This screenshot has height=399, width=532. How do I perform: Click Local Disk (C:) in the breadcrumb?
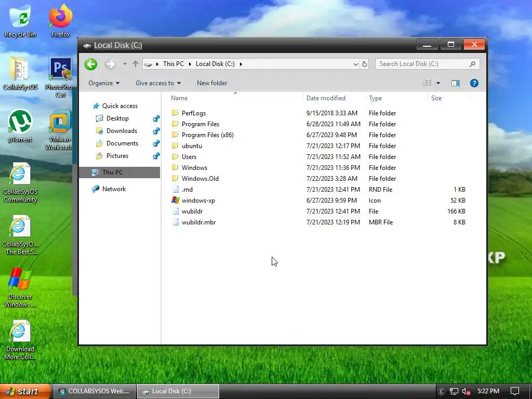coord(215,64)
